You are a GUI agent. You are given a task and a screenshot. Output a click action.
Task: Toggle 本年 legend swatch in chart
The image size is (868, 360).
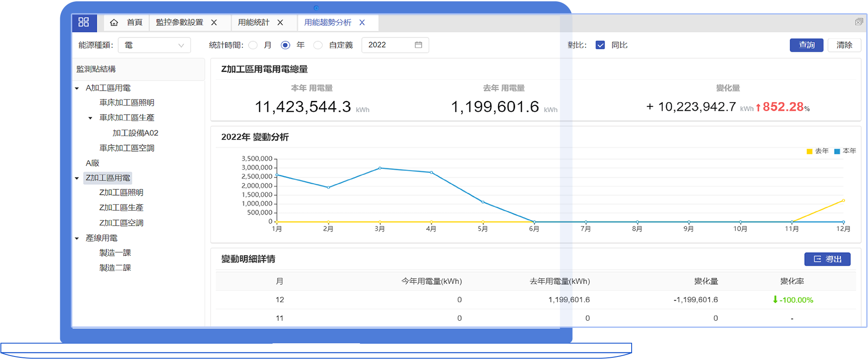tap(837, 151)
